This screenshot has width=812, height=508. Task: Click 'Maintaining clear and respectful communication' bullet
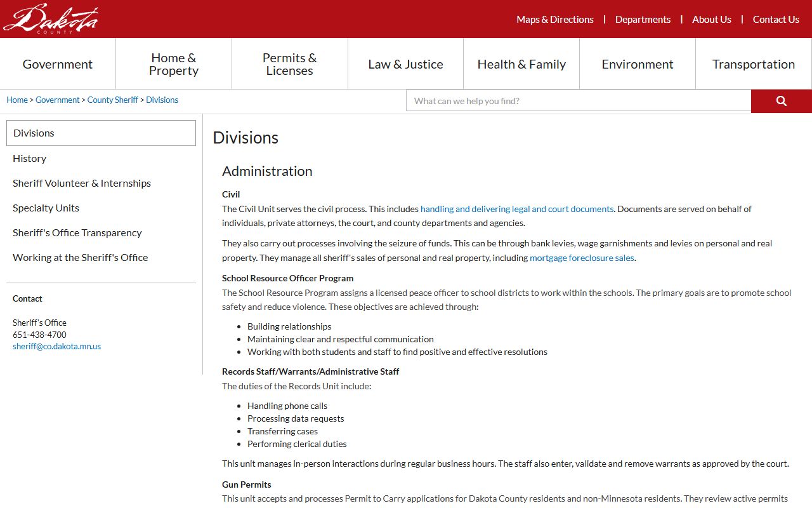(341, 339)
